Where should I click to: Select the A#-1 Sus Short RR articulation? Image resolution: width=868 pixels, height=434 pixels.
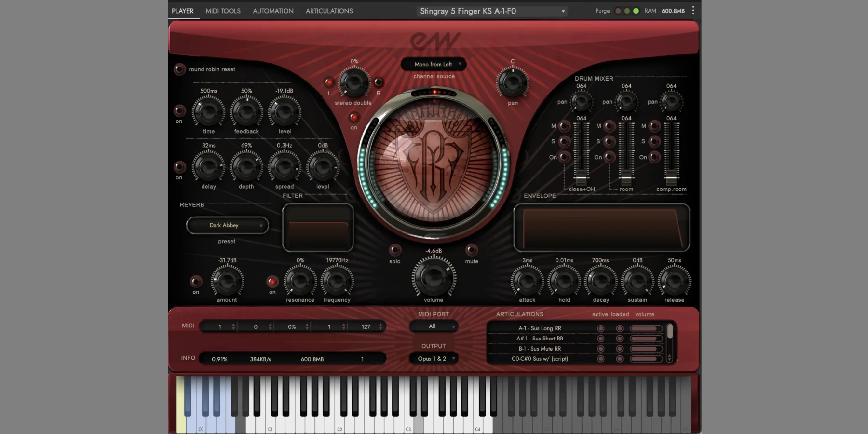(x=540, y=339)
